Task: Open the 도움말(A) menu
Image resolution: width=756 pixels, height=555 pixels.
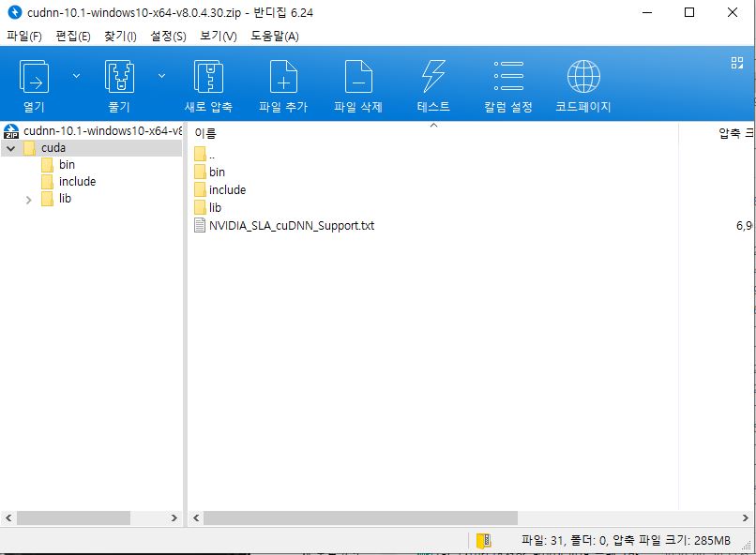Action: 274,37
